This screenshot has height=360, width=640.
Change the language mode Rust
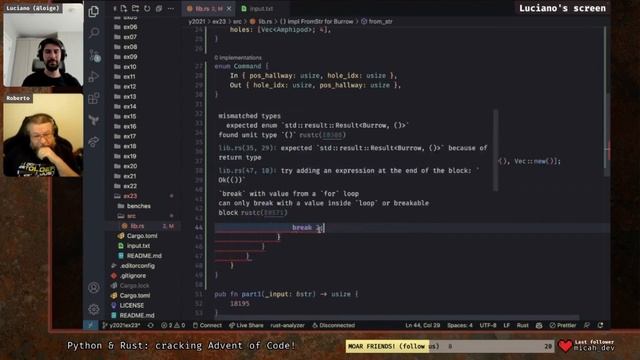522,325
